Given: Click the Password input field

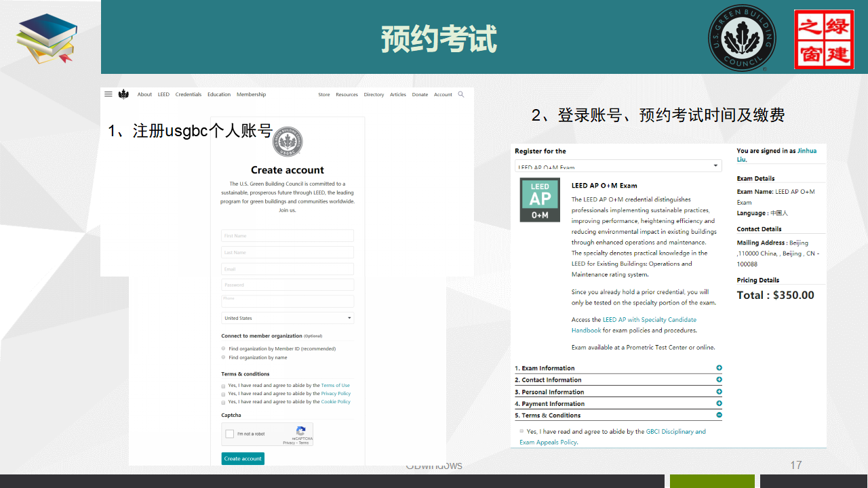Looking at the screenshot, I should pyautogui.click(x=288, y=285).
